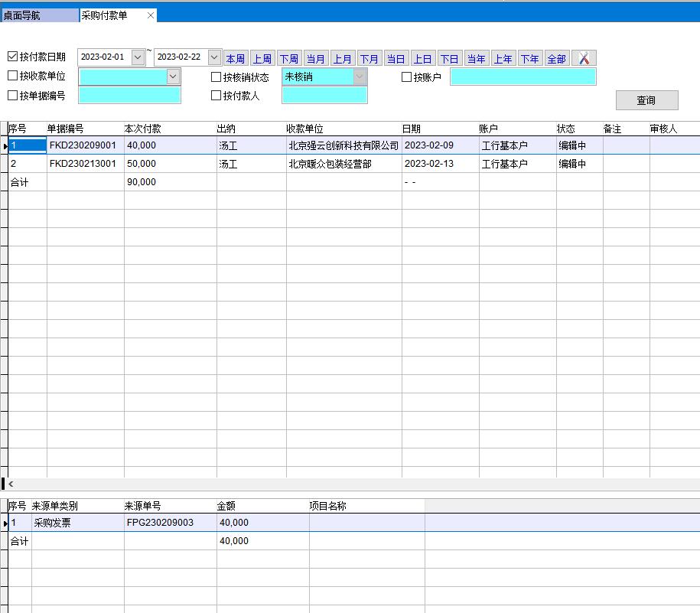This screenshot has width=700, height=613.
Task: Select payment row FKD230213001
Action: click(83, 164)
